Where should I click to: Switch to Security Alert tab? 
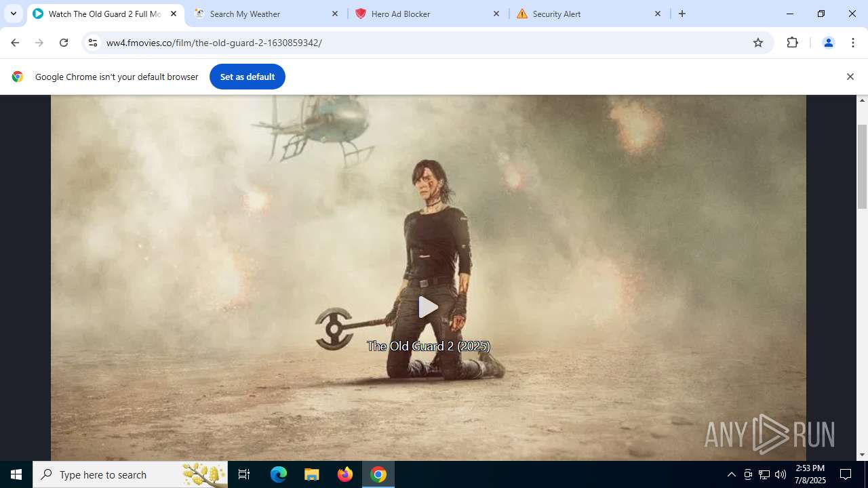tap(589, 14)
